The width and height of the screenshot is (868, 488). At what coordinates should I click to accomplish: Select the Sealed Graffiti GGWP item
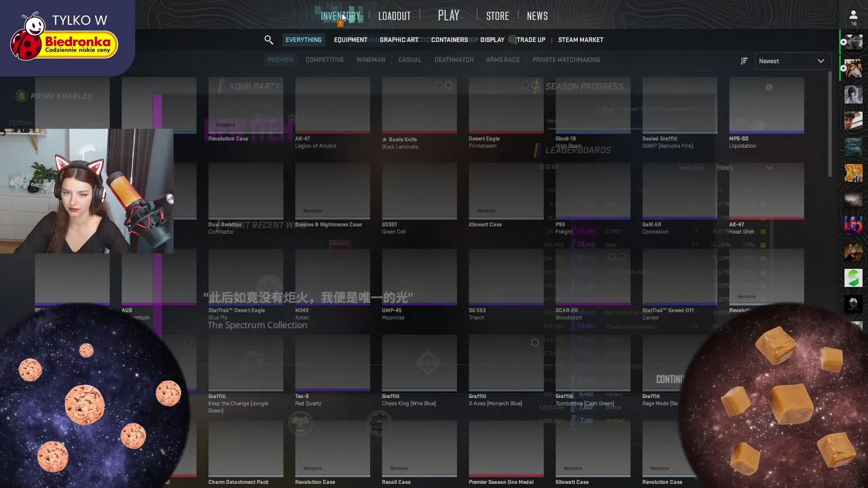pos(679,114)
